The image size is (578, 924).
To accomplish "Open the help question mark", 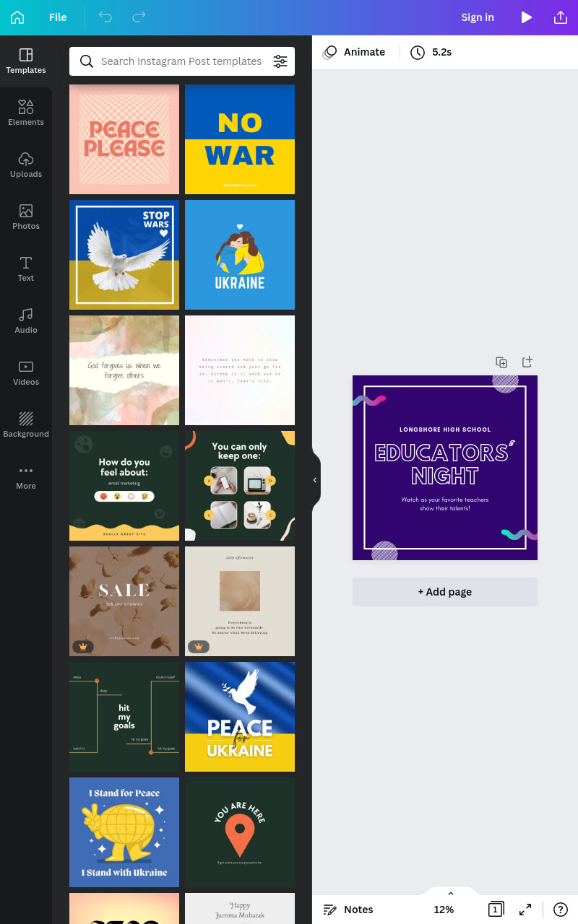I will click(x=561, y=910).
